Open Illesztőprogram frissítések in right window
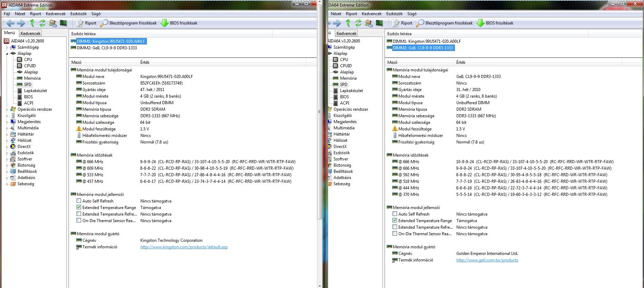644x288 pixels. click(444, 23)
